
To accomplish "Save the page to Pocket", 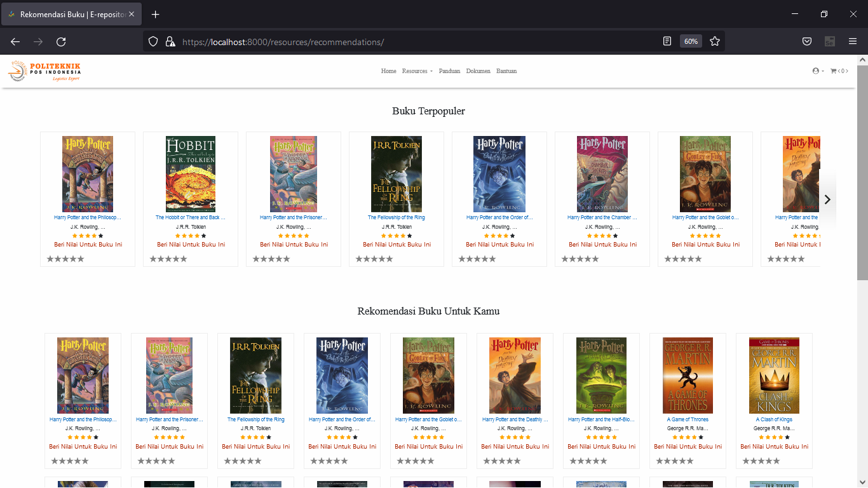I will (806, 41).
